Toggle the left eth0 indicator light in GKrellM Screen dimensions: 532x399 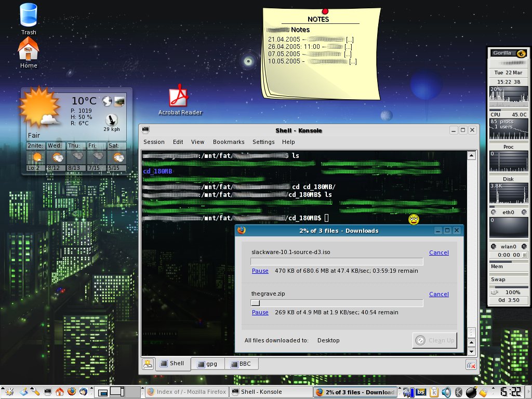[494, 212]
